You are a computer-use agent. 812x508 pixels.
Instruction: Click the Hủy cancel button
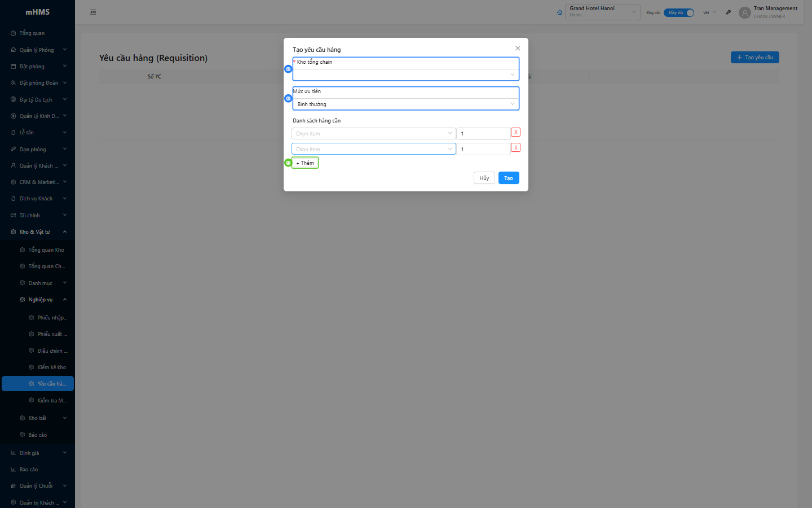click(x=484, y=178)
